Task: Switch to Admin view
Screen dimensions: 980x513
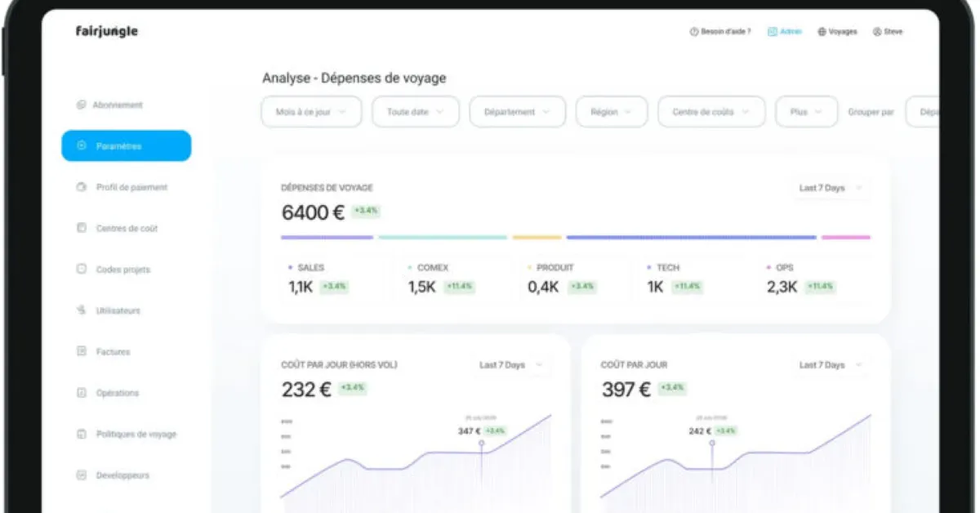Action: 785,32
